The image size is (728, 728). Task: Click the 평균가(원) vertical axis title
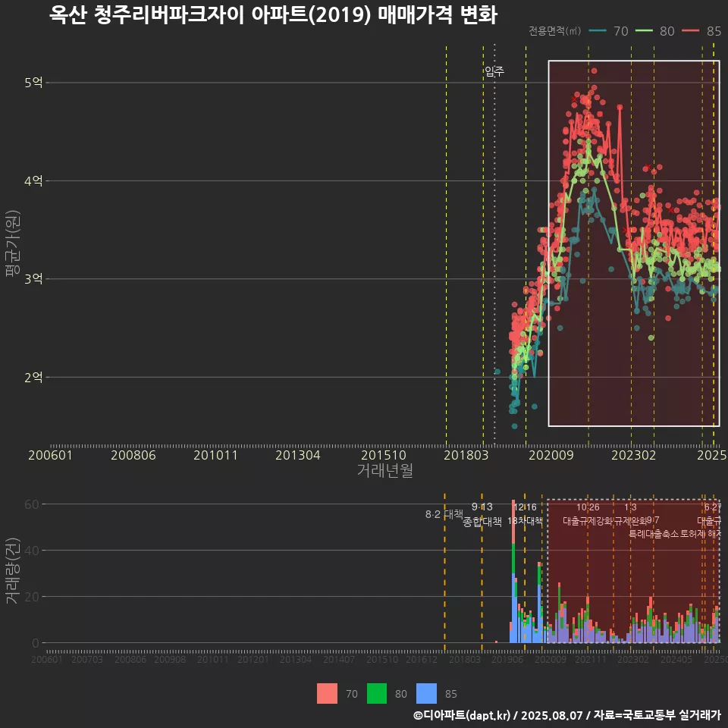(x=12, y=243)
